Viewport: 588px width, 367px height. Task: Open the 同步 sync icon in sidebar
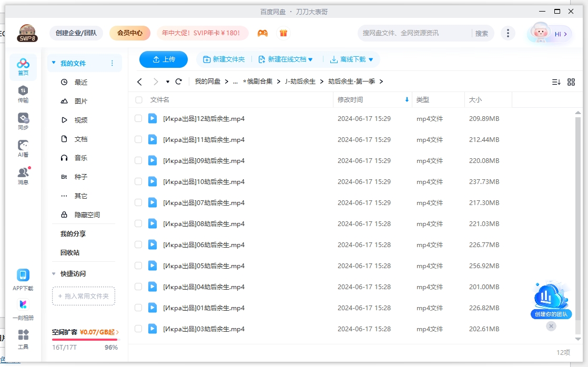tap(23, 121)
